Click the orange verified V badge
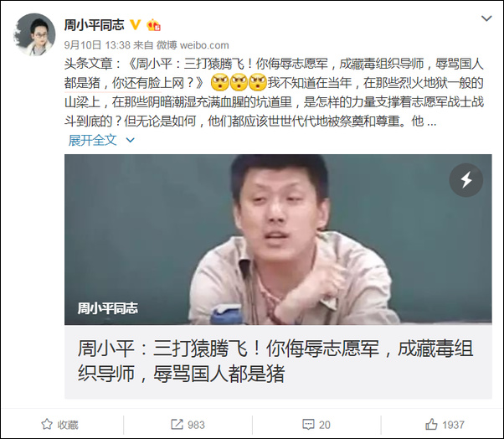This screenshot has width=504, height=439. point(136,25)
